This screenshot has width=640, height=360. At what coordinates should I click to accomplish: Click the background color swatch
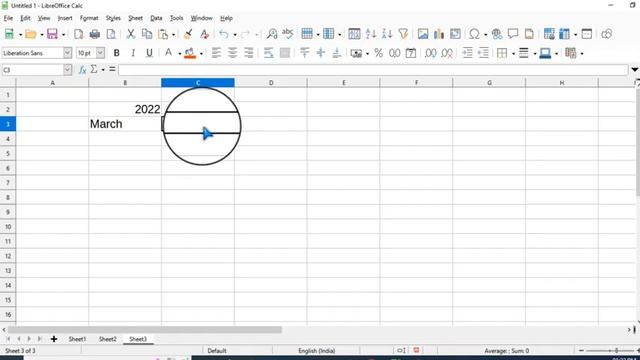[x=190, y=53]
